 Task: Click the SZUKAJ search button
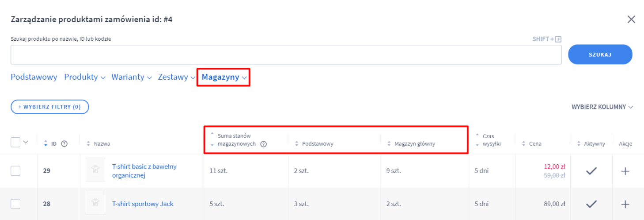(x=600, y=54)
